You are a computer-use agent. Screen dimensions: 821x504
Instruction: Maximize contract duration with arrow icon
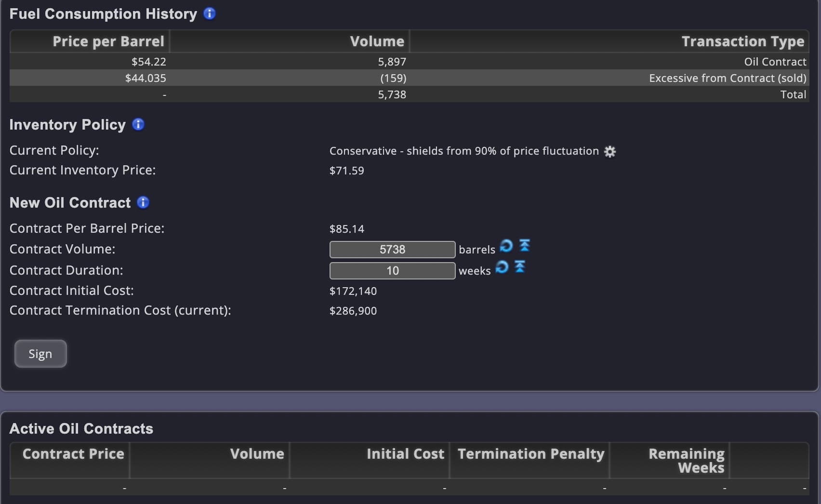pos(520,266)
